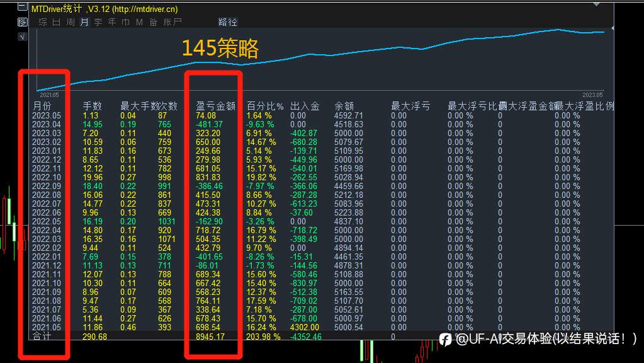Screen dimensions: 644x363
Task: Click profit value -481.37
Action: pos(209,124)
